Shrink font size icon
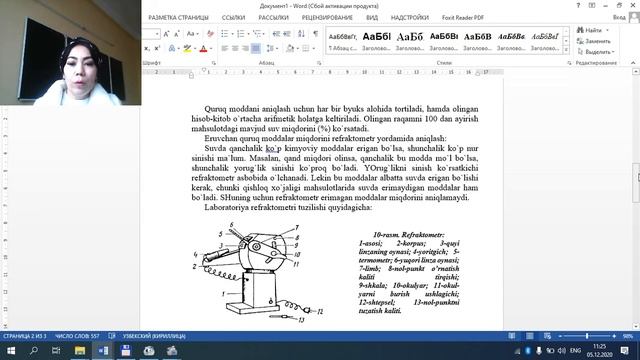 pos(177,34)
